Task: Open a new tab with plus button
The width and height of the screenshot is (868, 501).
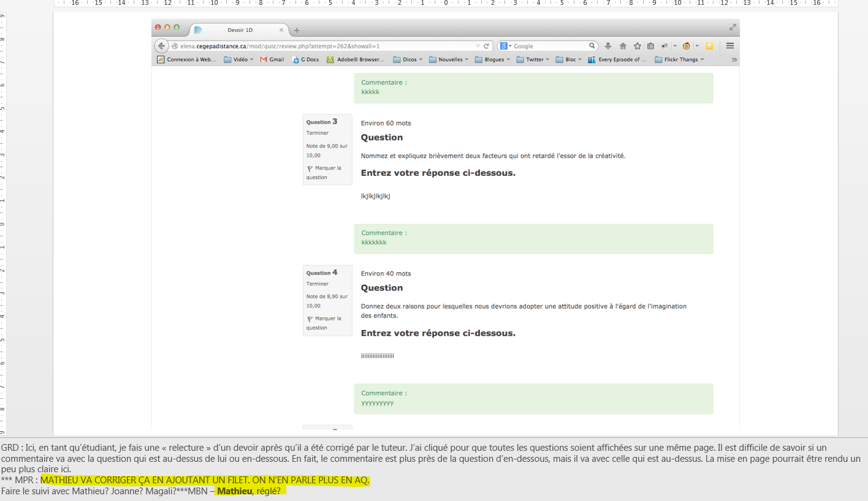Action: [297, 30]
